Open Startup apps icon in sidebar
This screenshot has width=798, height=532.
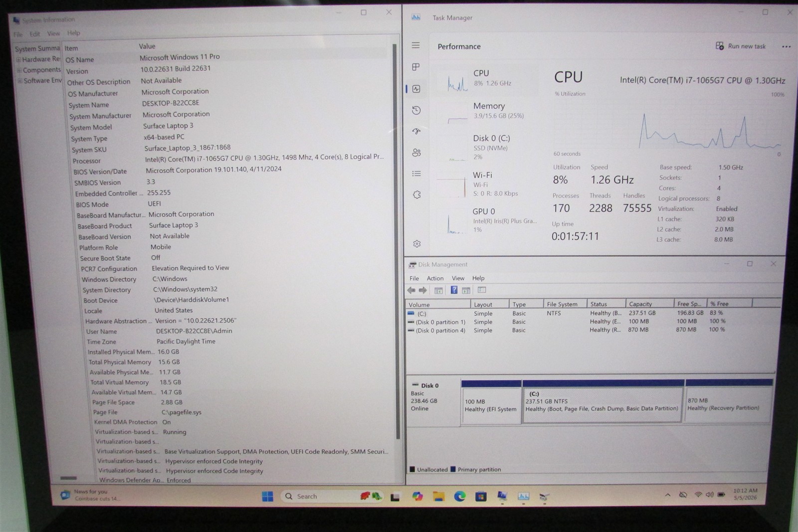416,132
